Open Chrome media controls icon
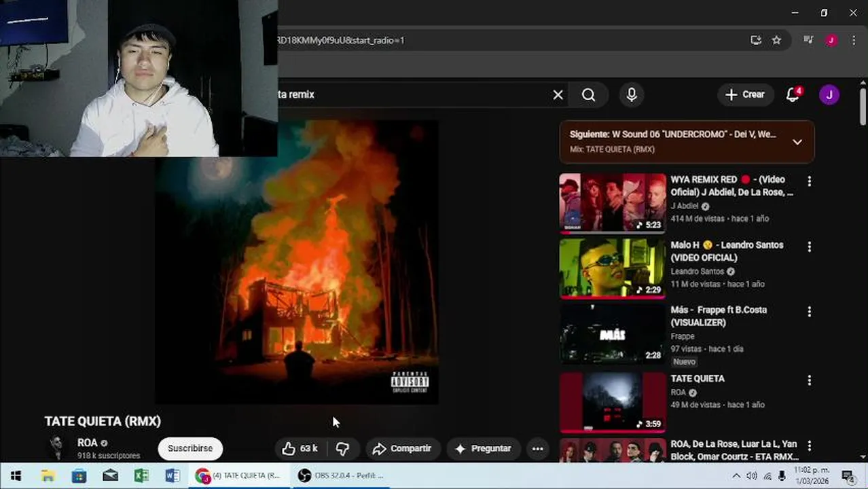This screenshot has width=868, height=489. click(808, 40)
